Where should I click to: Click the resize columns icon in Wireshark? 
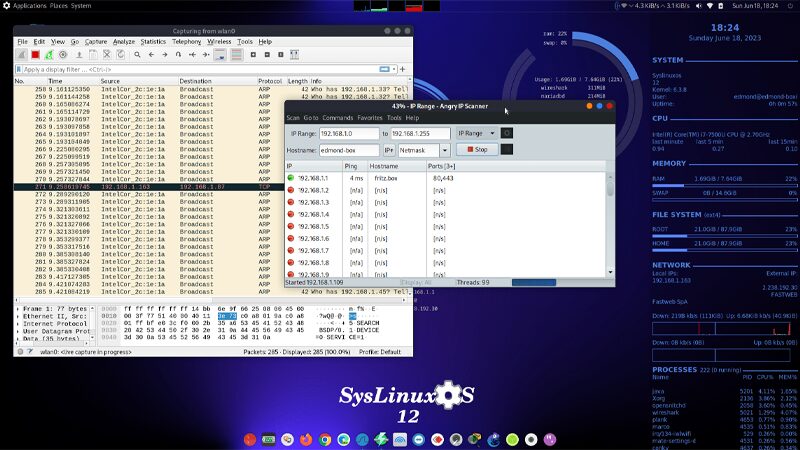pos(294,55)
